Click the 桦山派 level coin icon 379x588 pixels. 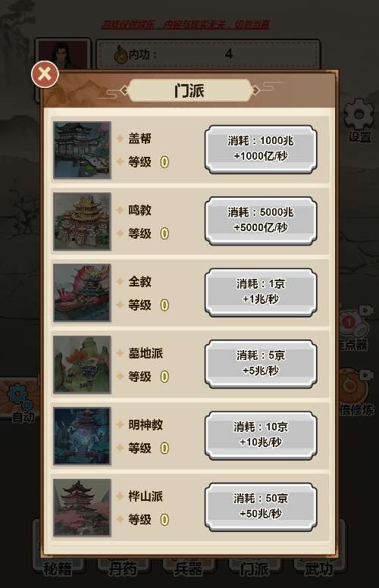(164, 519)
